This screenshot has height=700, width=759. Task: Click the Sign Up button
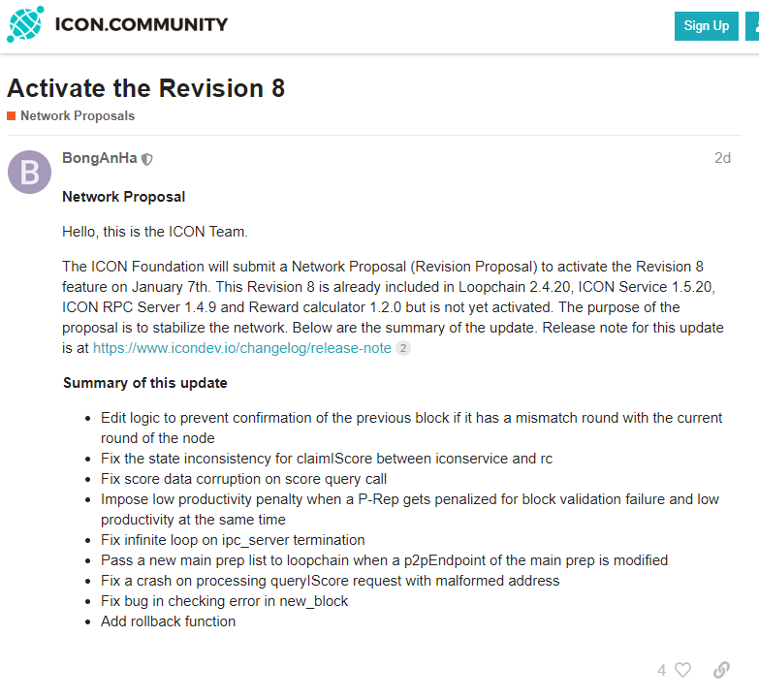pyautogui.click(x=706, y=26)
